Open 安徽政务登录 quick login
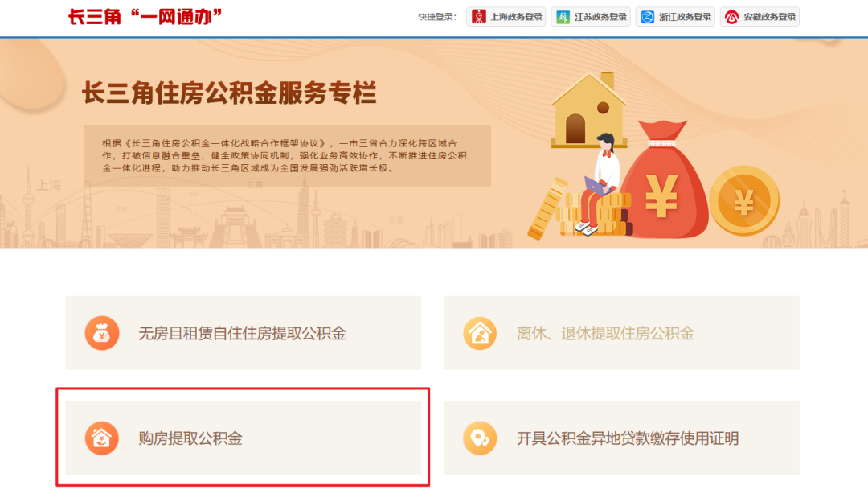 pyautogui.click(x=760, y=17)
